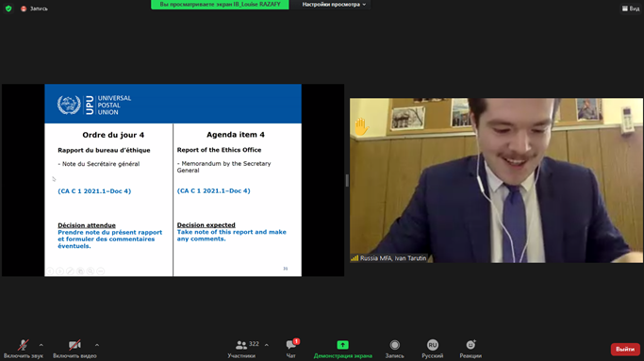Click signal strength bars by Russia MFA name
The image size is (644, 361).
355,258
